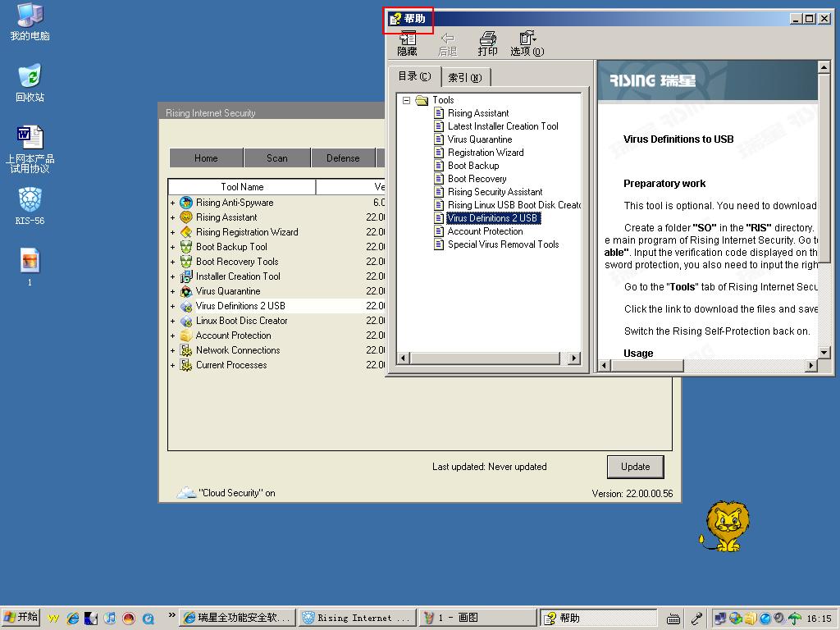Expand the Rising Anti-Spyware row
Viewport: 840px width, 630px height.
(x=172, y=203)
